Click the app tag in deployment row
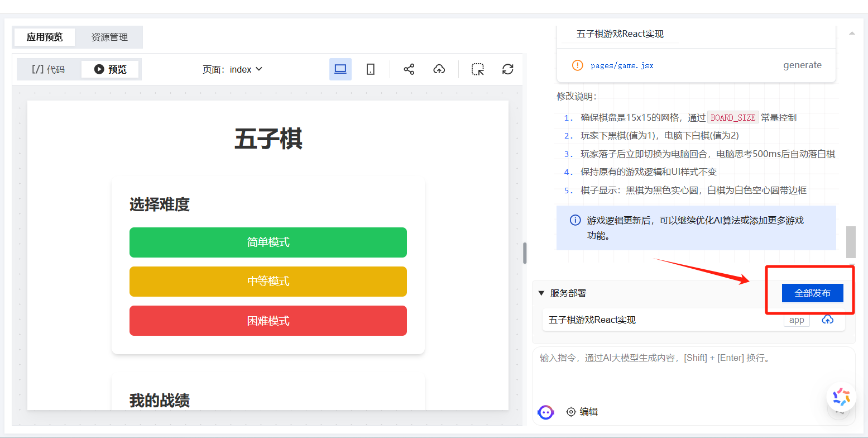 coord(797,320)
